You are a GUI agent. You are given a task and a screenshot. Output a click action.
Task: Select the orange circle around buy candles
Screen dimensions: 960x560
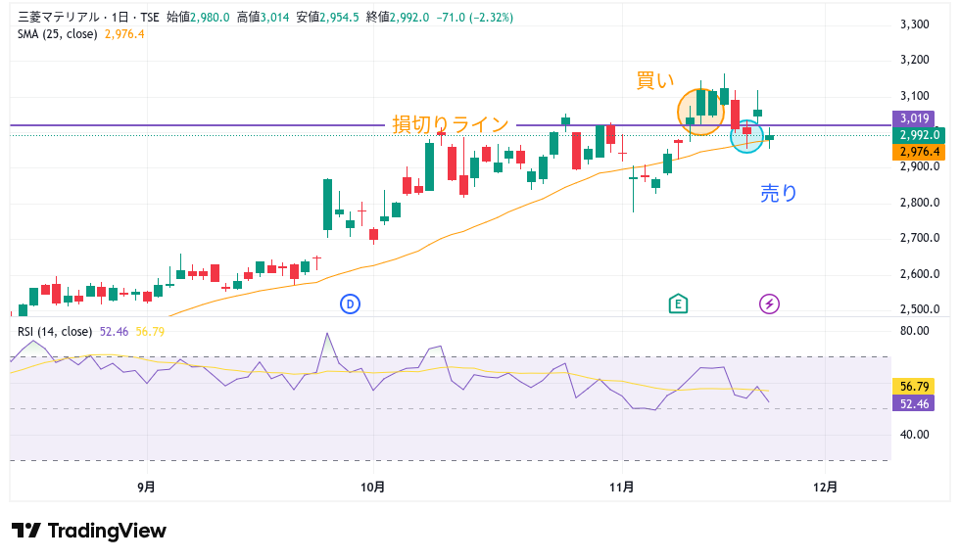click(700, 110)
